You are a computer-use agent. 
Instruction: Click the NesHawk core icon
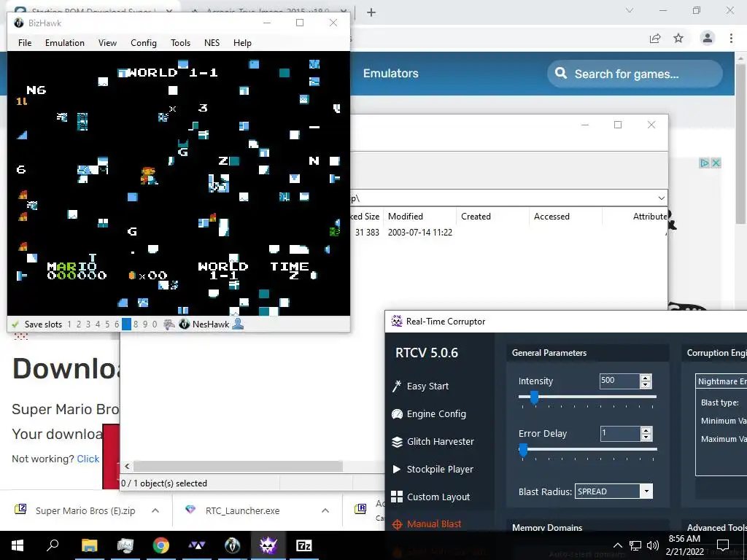click(x=185, y=324)
